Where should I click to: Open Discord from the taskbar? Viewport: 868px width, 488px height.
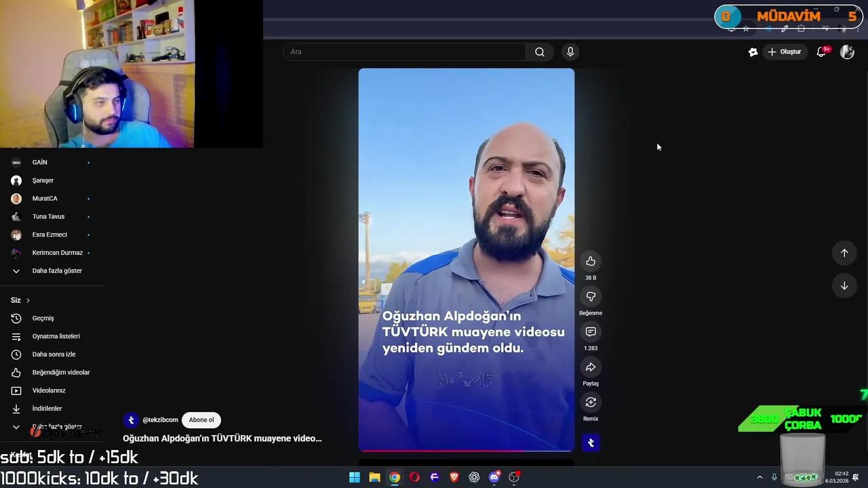click(x=494, y=477)
